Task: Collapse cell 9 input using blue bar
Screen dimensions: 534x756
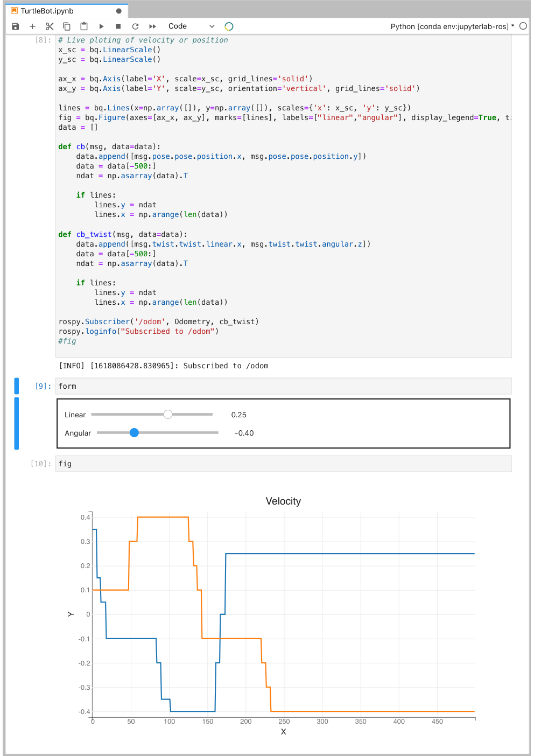Action: pos(17,386)
